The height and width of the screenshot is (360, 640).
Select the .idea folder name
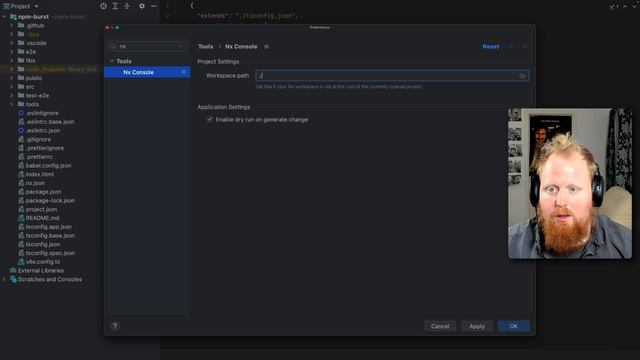point(33,34)
